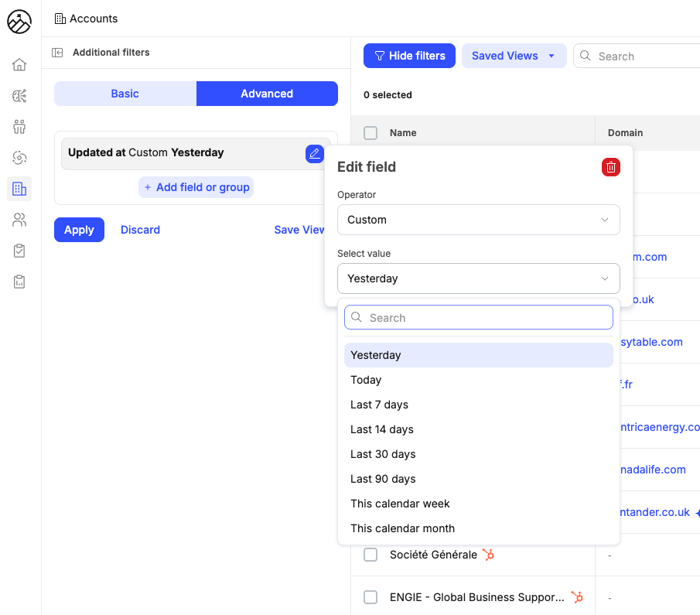This screenshot has width=700, height=615.
Task: Toggle the select-all checkbox in Name header
Action: coord(370,133)
